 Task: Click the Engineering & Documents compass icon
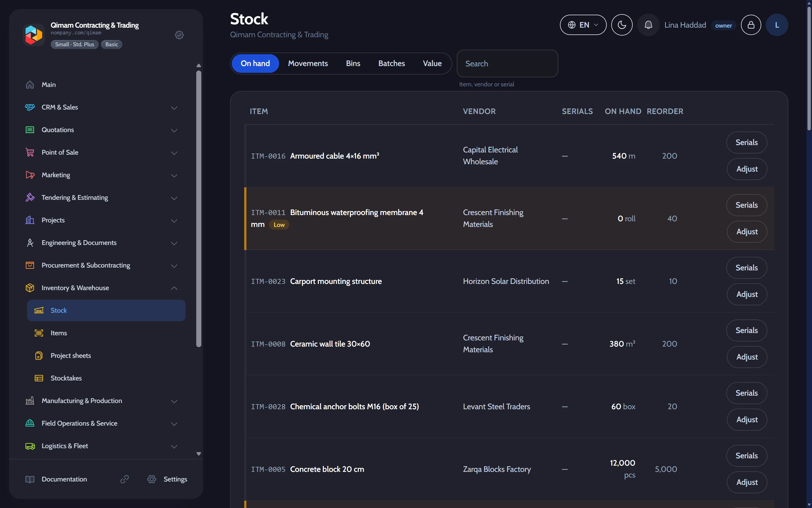pyautogui.click(x=30, y=243)
